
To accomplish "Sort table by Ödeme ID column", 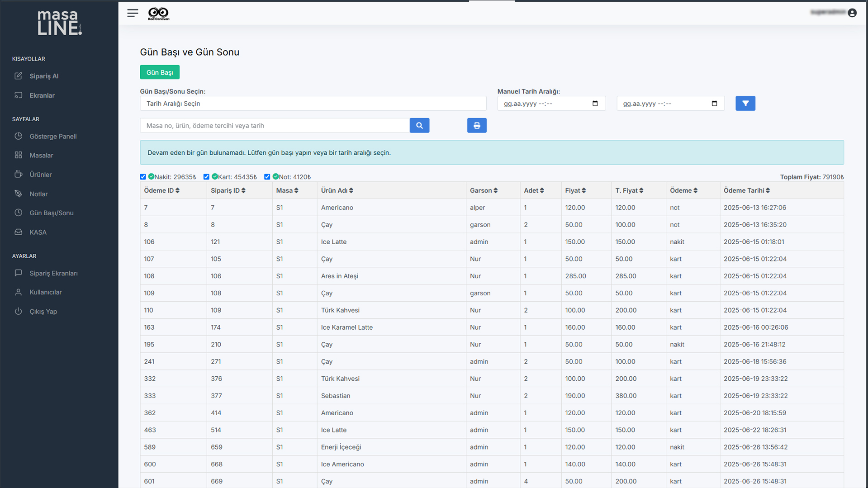I will (x=162, y=190).
